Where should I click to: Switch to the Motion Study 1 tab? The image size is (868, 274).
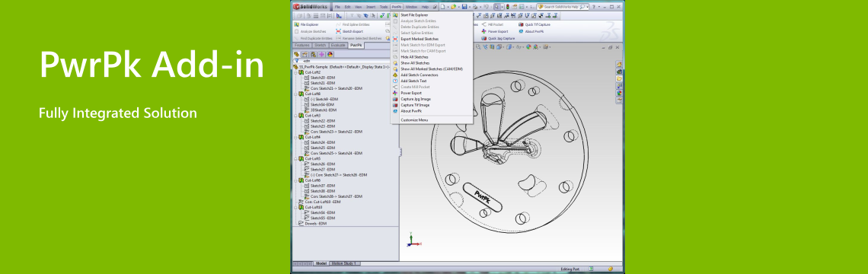coord(345,263)
